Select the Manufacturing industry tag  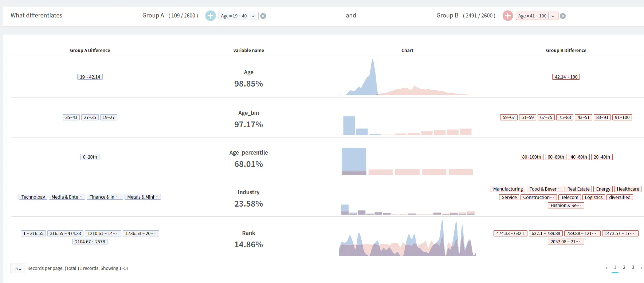(x=508, y=189)
